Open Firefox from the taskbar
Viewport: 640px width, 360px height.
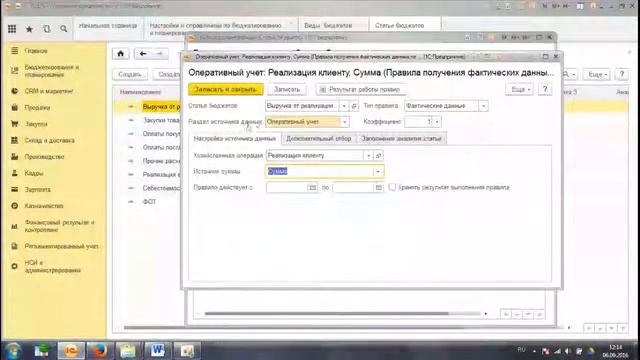(99, 351)
